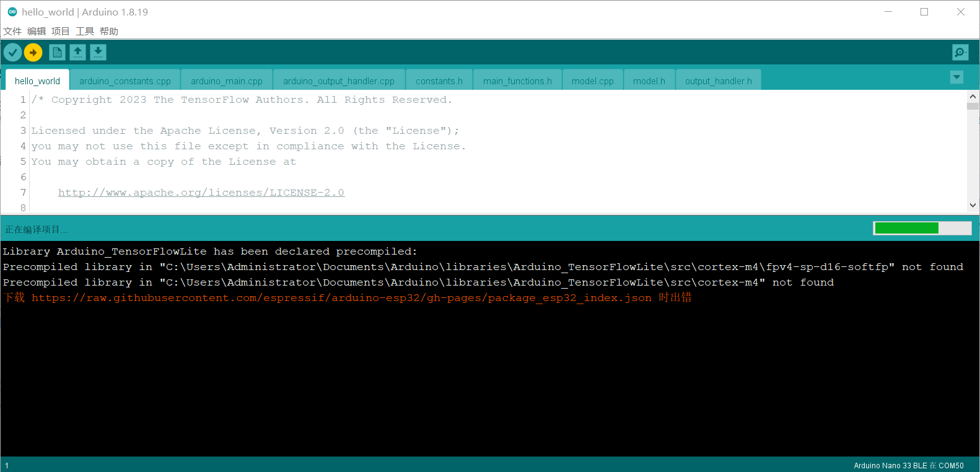The image size is (980, 472).
Task: Click line 'You may obtain a copy'
Action: coord(164,162)
